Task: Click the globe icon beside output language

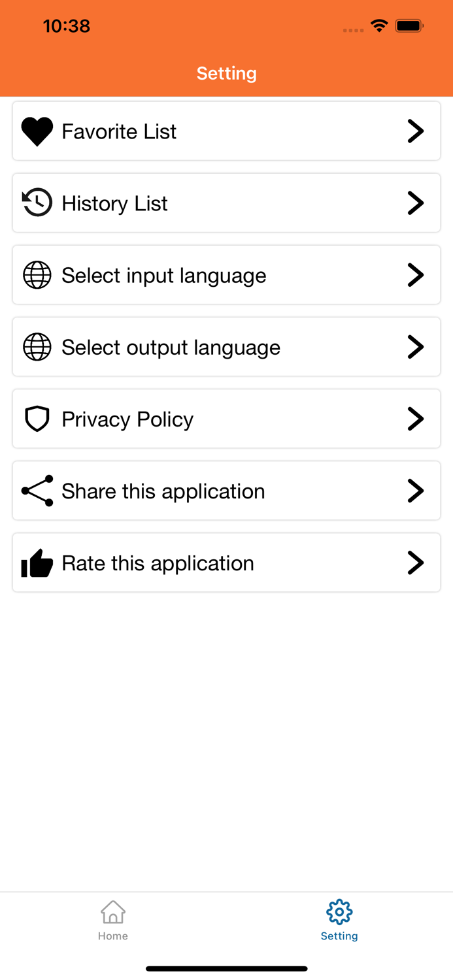Action: pyautogui.click(x=37, y=346)
